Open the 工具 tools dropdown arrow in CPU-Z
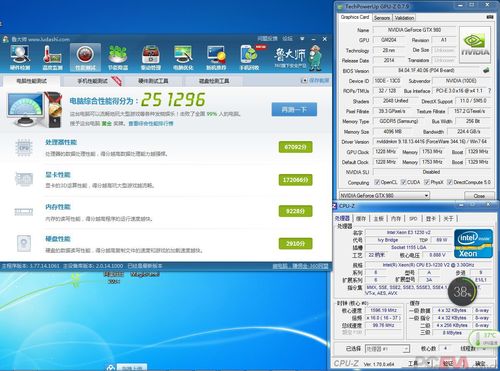The width and height of the screenshot is (500, 371). pos(428,363)
